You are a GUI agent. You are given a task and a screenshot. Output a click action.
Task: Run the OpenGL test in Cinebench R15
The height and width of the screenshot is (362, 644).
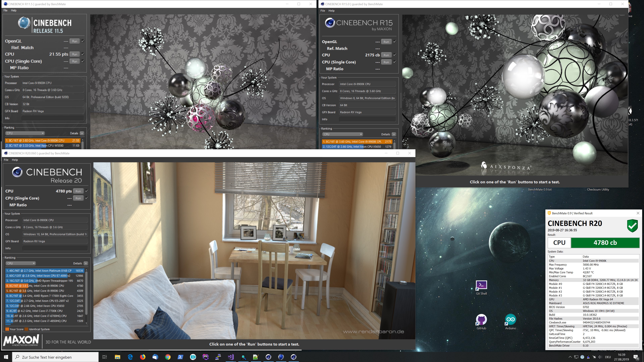pos(386,42)
